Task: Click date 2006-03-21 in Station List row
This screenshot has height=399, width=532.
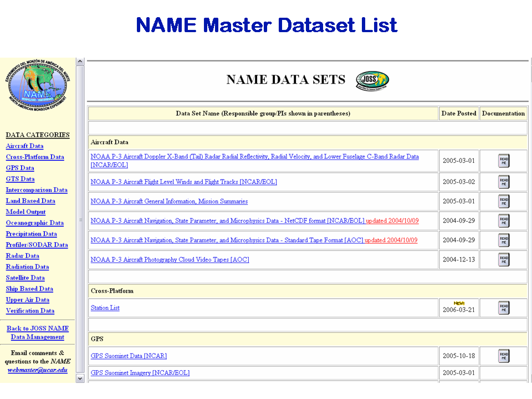Action: [459, 310]
